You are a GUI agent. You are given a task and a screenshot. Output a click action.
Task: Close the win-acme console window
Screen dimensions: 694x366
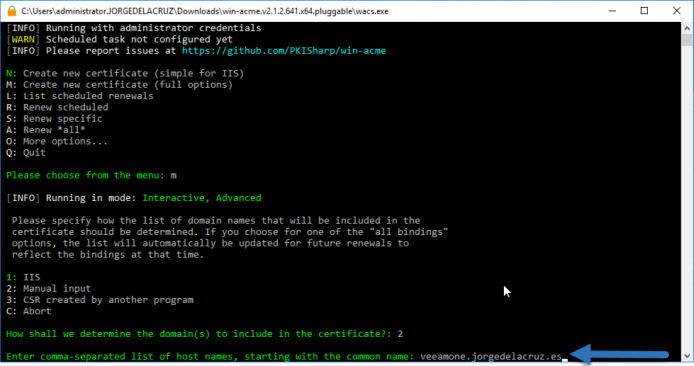(676, 11)
